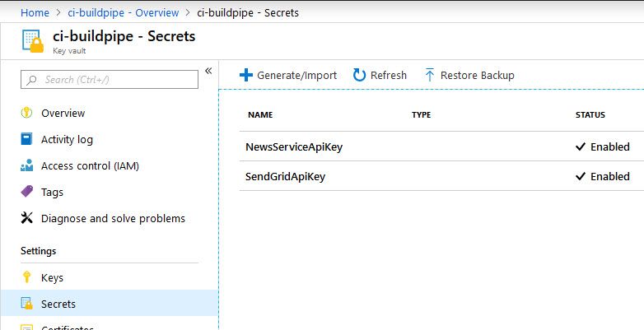Click the Overview key icon in sidebar
This screenshot has width=644, height=330.
(26, 113)
